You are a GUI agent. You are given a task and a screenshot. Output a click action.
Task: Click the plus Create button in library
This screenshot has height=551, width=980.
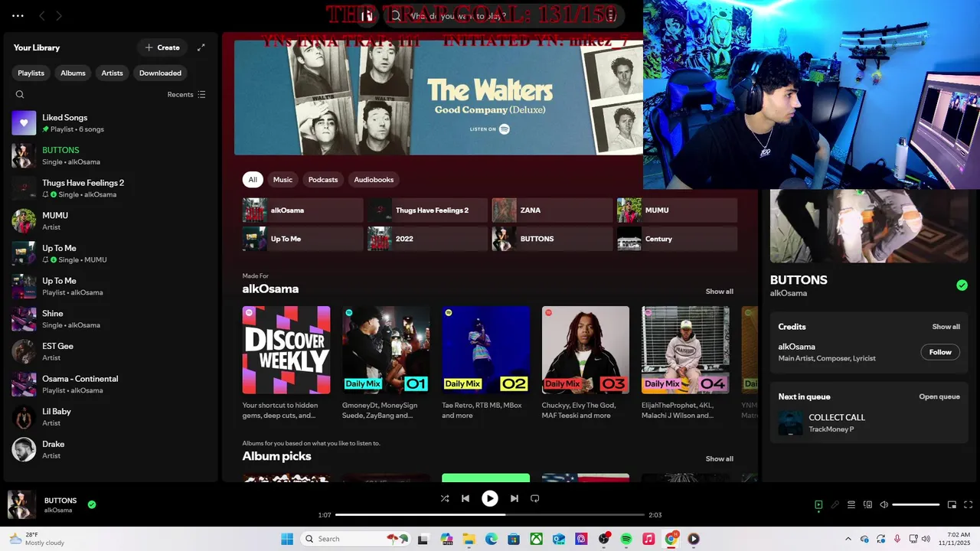point(162,47)
